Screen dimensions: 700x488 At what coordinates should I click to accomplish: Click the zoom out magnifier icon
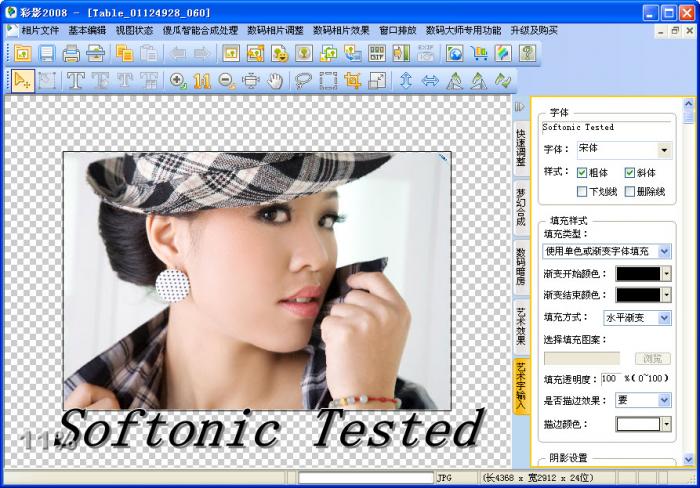pos(227,81)
